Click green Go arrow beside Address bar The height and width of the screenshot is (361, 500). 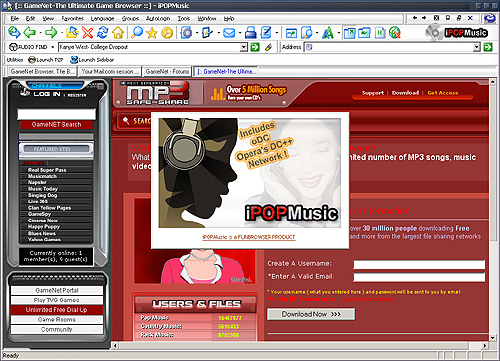[x=488, y=47]
